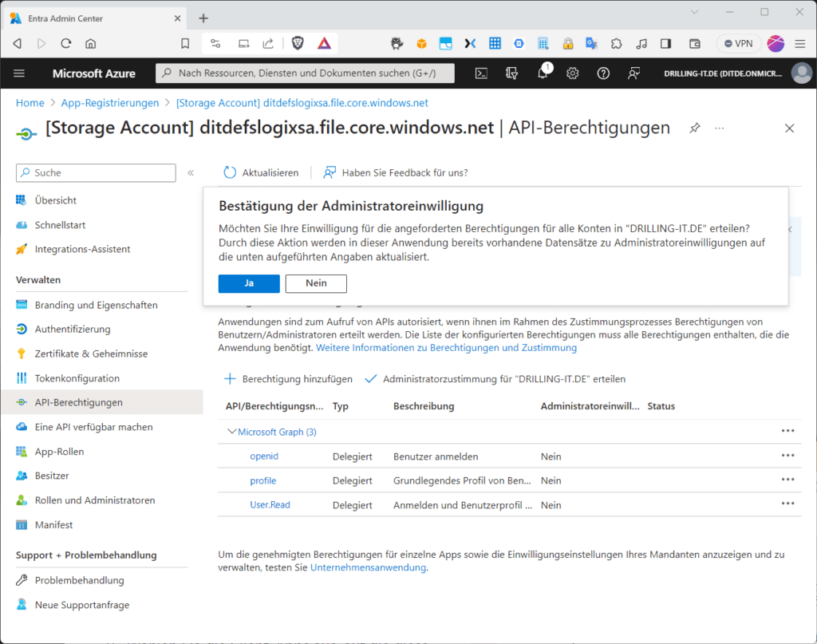This screenshot has width=817, height=644.
Task: Open Neue Supportanfrage
Action: (x=82, y=605)
